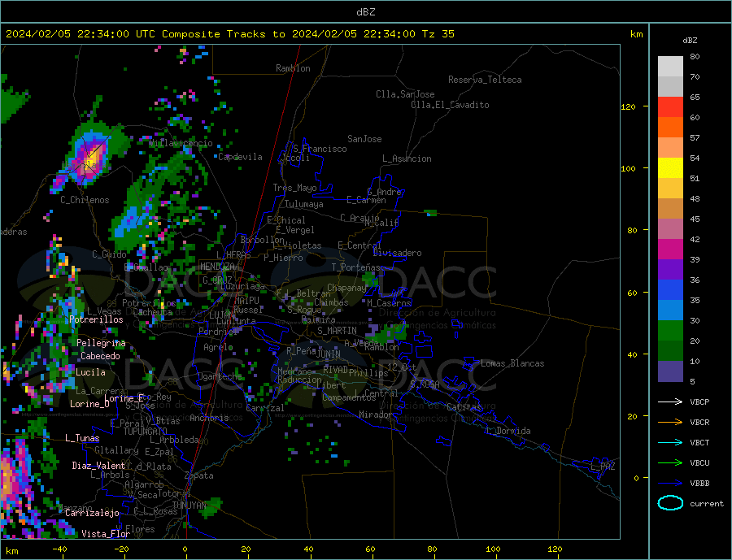The height and width of the screenshot is (560, 732).
Task: Click the Clla.El_Cavadito map label
Action: 450,105
